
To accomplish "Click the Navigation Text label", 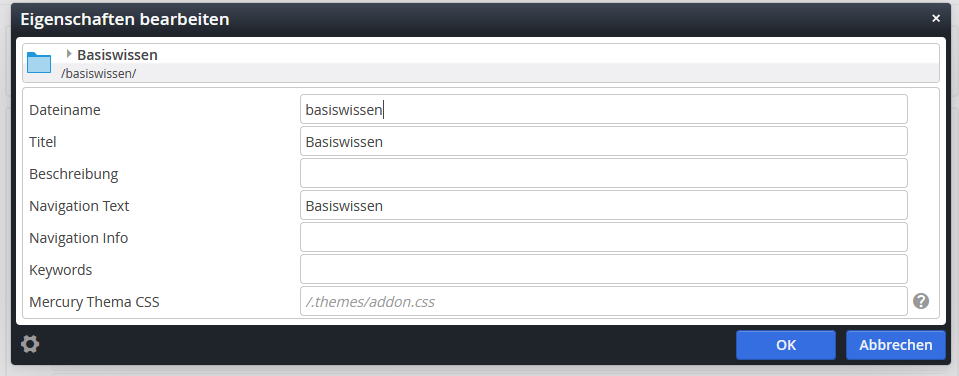I will click(x=79, y=206).
